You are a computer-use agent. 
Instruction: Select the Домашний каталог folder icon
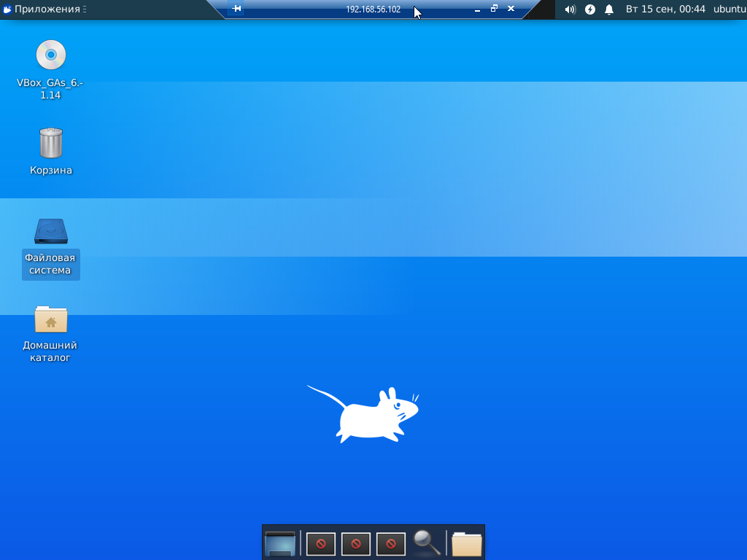(51, 319)
